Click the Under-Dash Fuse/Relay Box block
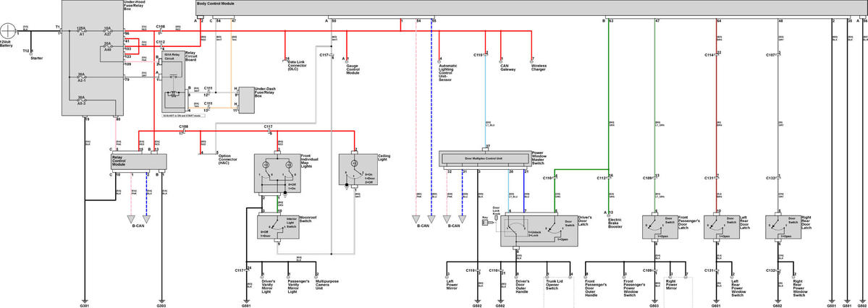The image size is (868, 308). (246, 100)
